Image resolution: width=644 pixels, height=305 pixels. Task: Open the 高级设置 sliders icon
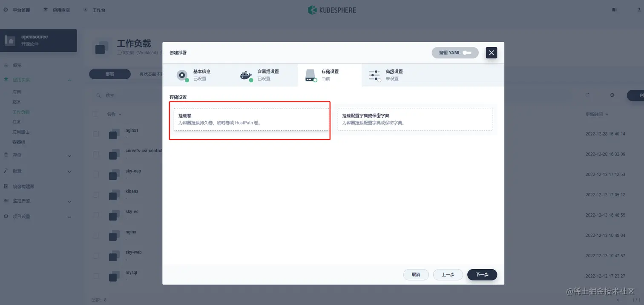point(374,75)
